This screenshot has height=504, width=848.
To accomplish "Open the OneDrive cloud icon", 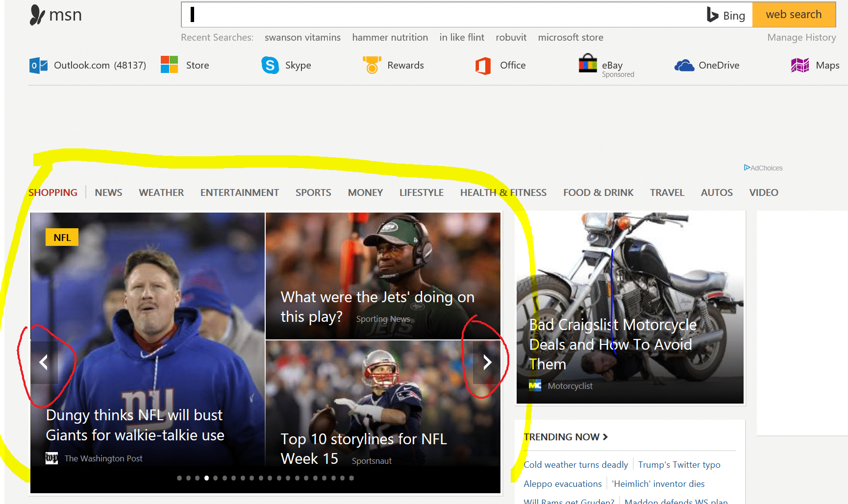I will click(x=684, y=65).
